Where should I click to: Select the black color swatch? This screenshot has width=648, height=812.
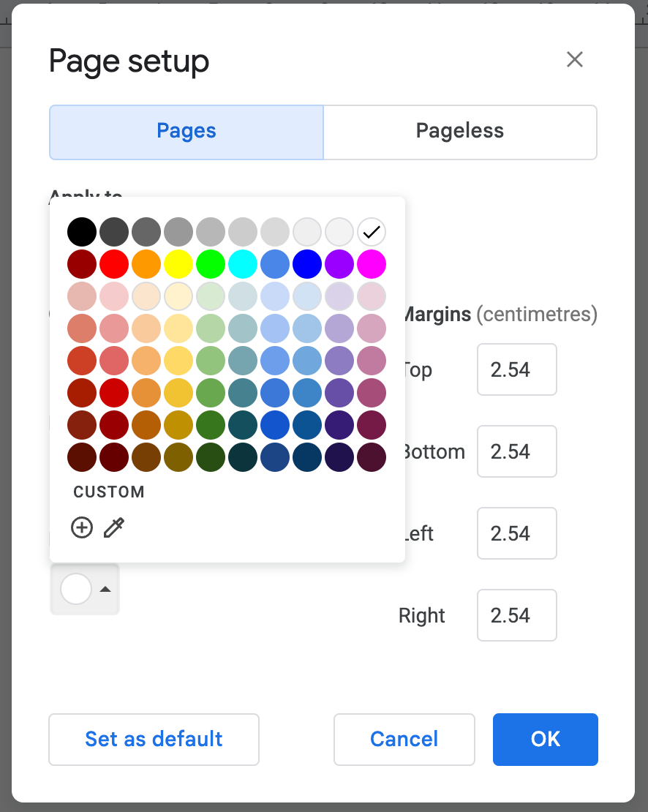pyautogui.click(x=82, y=232)
